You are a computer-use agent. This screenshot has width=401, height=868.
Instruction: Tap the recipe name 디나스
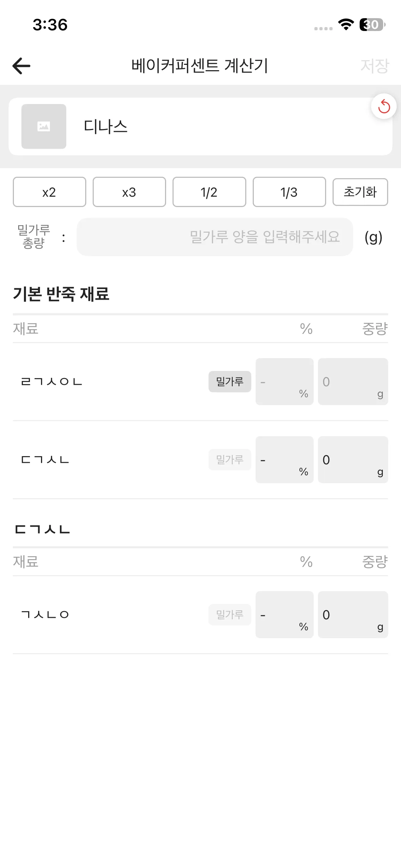click(x=106, y=126)
